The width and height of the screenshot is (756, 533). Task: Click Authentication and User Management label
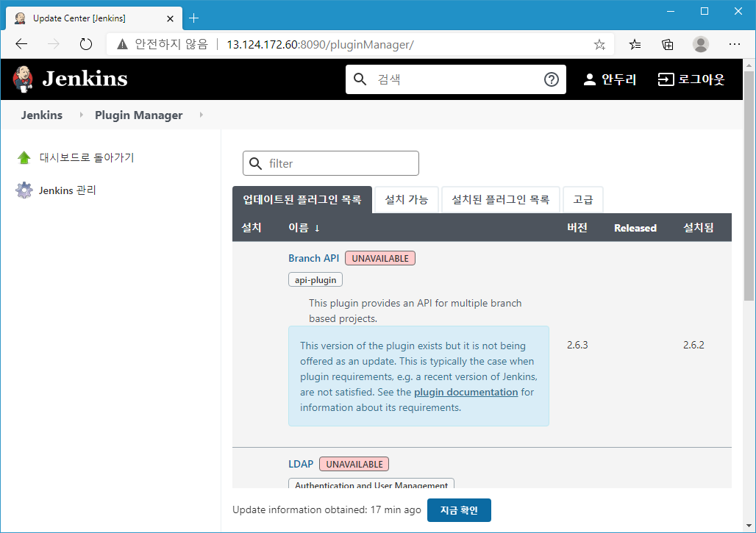(371, 483)
